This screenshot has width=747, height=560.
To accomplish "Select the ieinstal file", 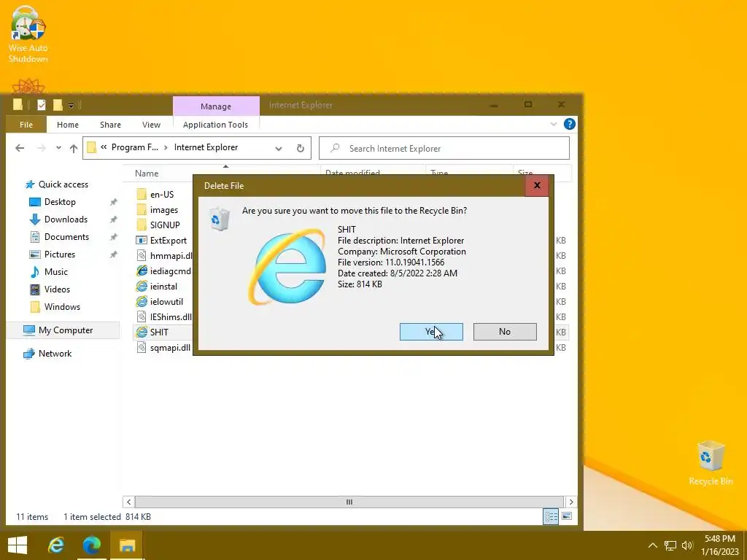I will tap(163, 286).
